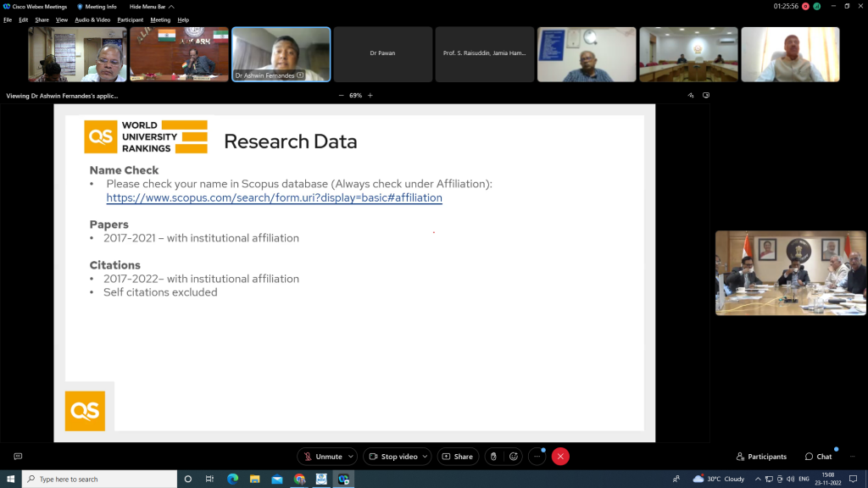Open the File menu
This screenshot has width=868, height=488.
(8, 20)
